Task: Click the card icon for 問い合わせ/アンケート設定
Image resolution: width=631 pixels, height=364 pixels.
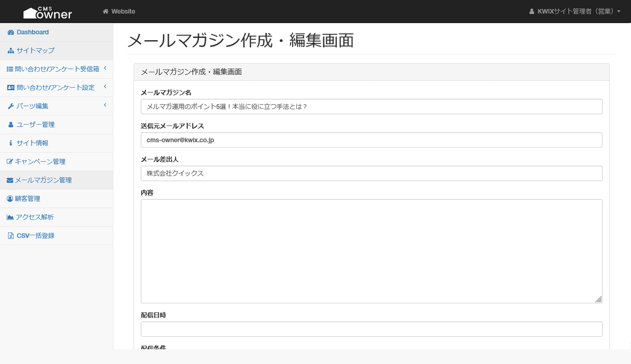Action: point(11,88)
